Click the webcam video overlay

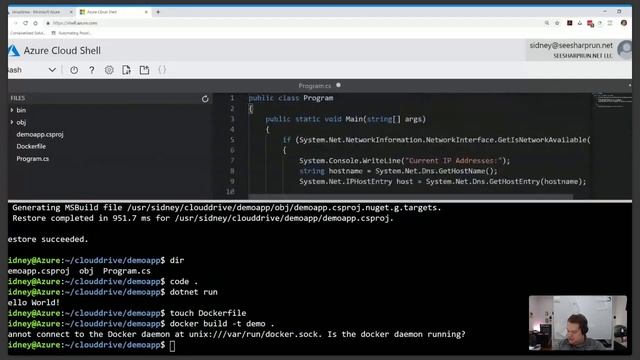pos(578,323)
